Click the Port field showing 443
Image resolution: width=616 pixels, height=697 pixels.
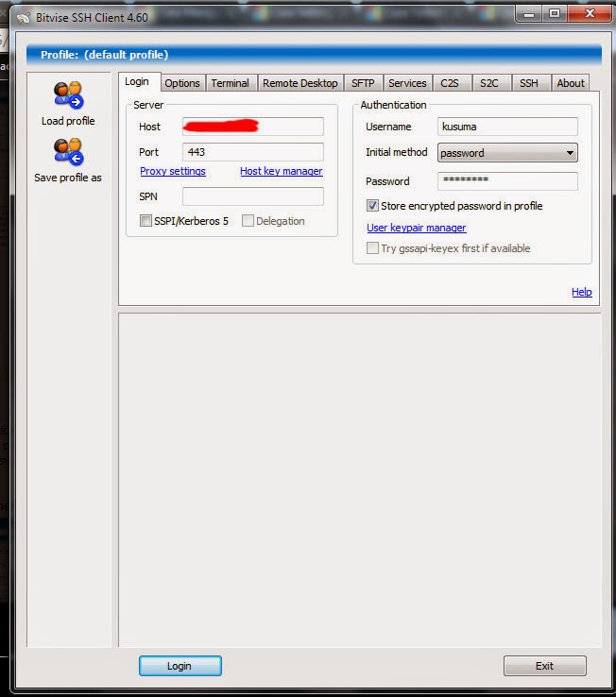click(253, 152)
